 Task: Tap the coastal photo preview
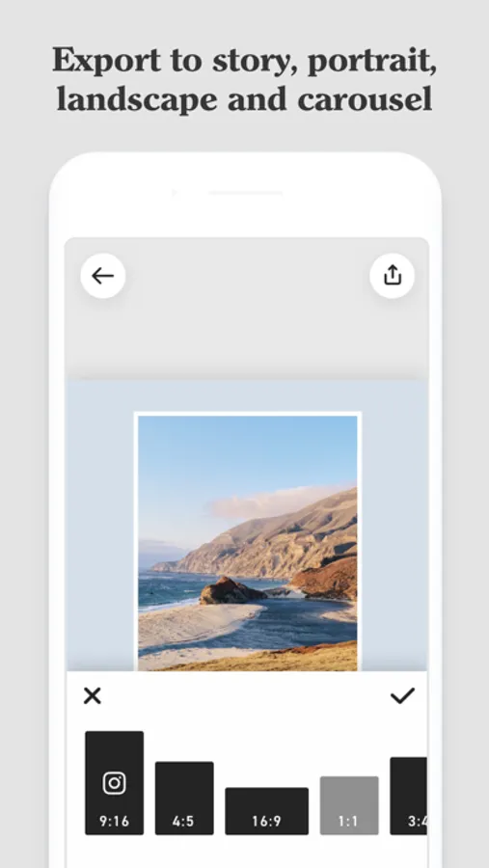[248, 542]
